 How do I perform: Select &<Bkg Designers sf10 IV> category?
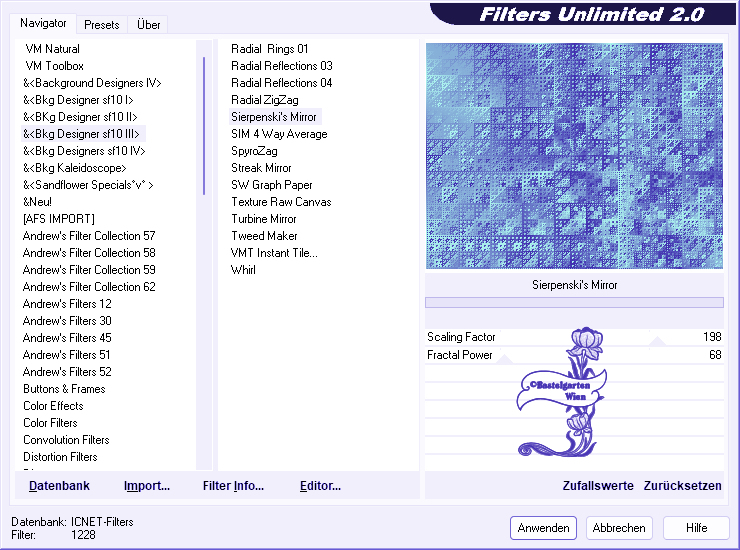[84, 151]
